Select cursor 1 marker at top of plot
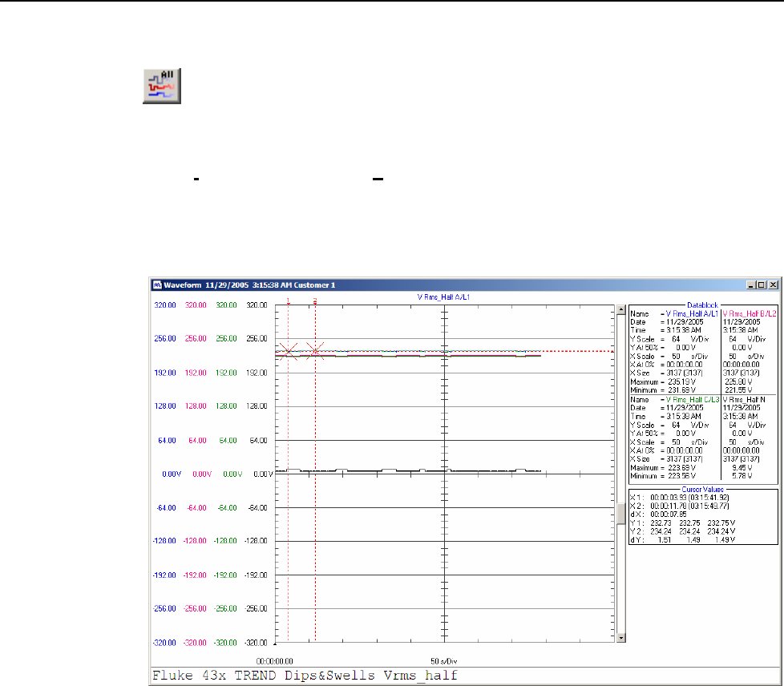The width and height of the screenshot is (784, 686). pyautogui.click(x=289, y=301)
